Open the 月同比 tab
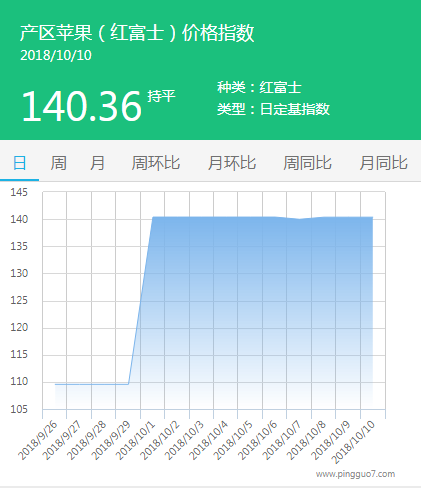Screen dimensions: 421x488 pyautogui.click(x=383, y=163)
